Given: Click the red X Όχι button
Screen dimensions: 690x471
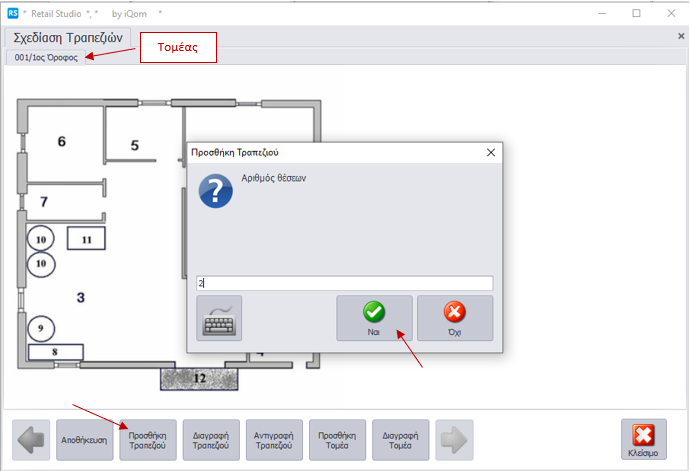Looking at the screenshot, I should click(454, 318).
